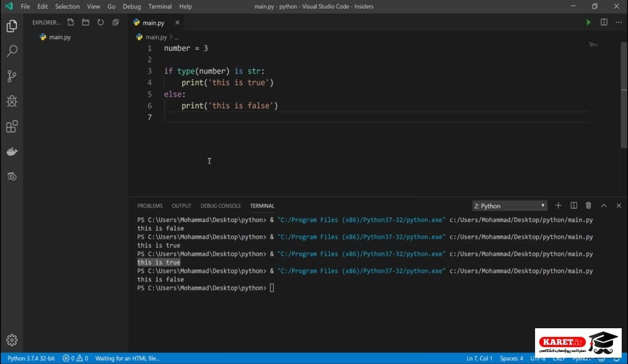
Task: Open the terminal selector dropdown '2: Python'
Action: pos(509,206)
